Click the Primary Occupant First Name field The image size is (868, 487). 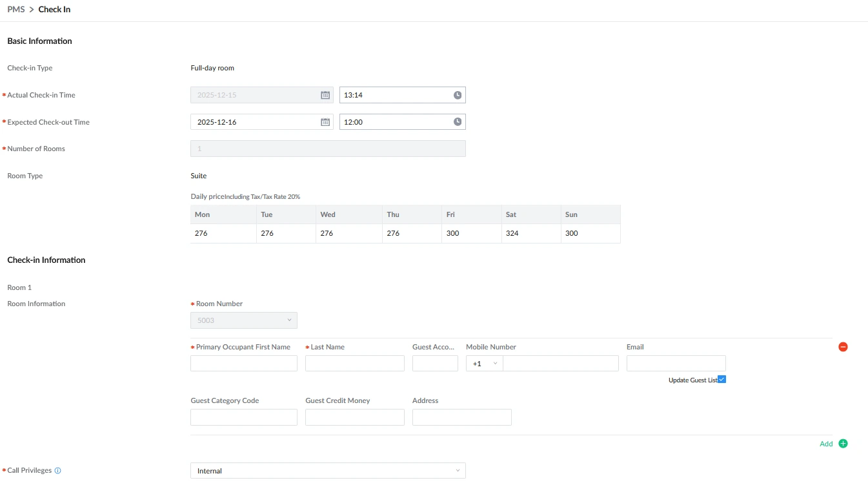tap(243, 363)
